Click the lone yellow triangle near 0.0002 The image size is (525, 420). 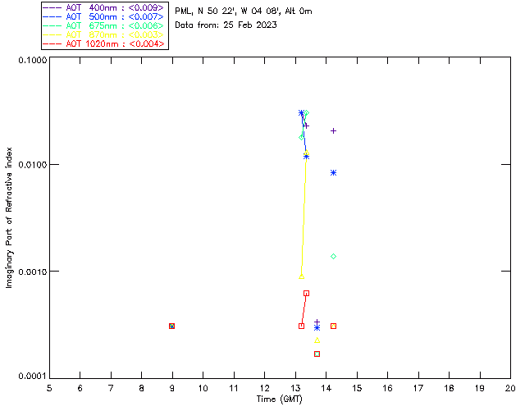tap(317, 340)
